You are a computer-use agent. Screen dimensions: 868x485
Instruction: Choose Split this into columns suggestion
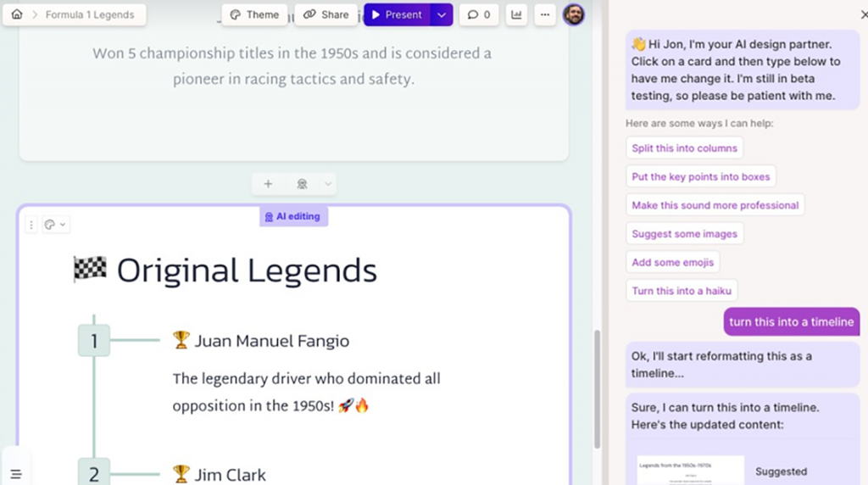pos(684,148)
